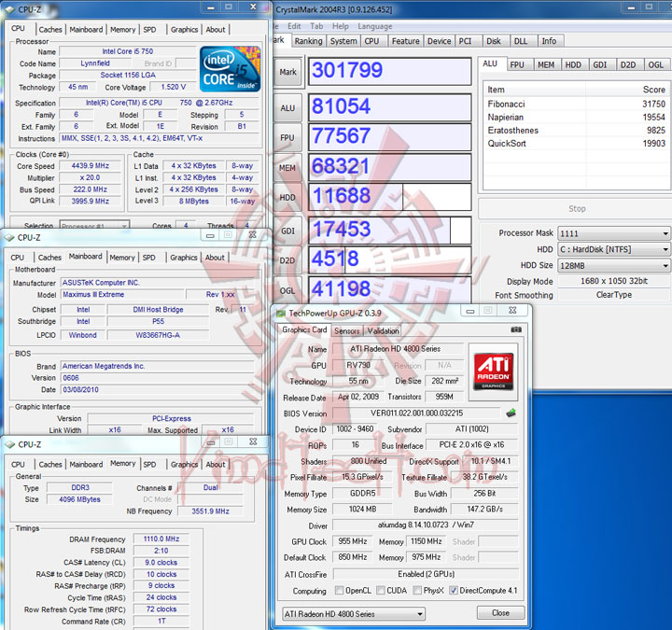Select the Info tab in CrystalMark
The image size is (672, 630).
coord(549,41)
